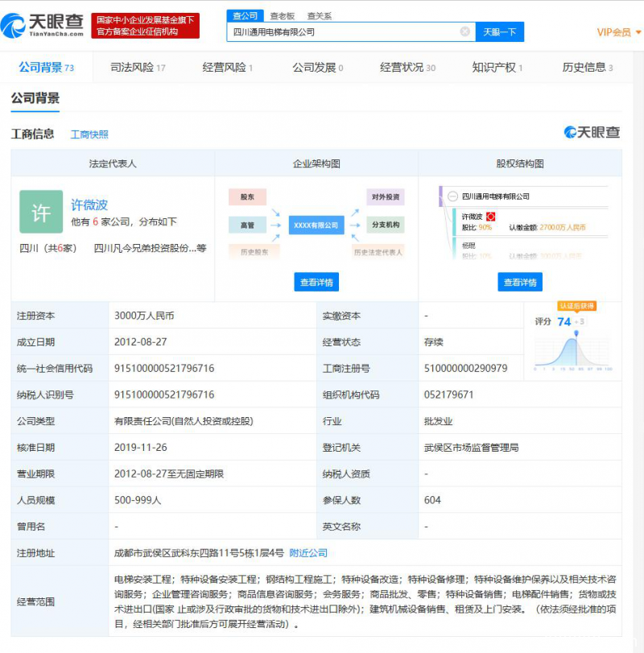This screenshot has width=644, height=653.
Task: Open the 经营状况 30 tab
Action: point(407,67)
